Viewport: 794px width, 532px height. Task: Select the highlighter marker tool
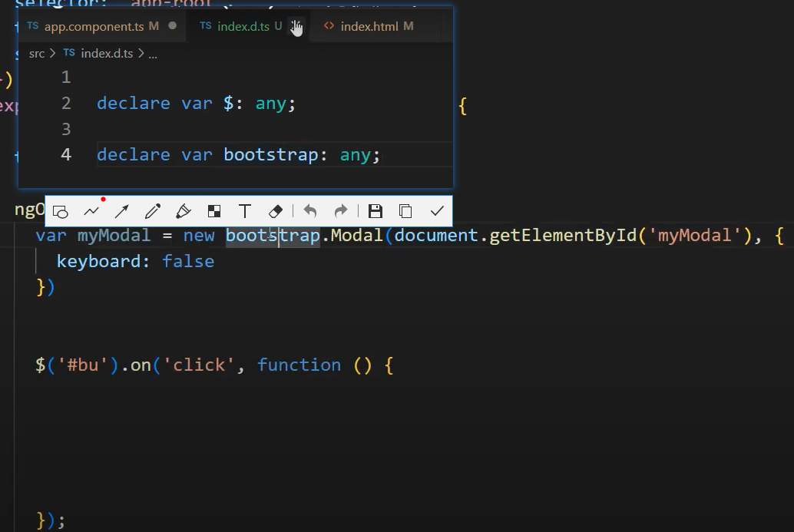(183, 211)
